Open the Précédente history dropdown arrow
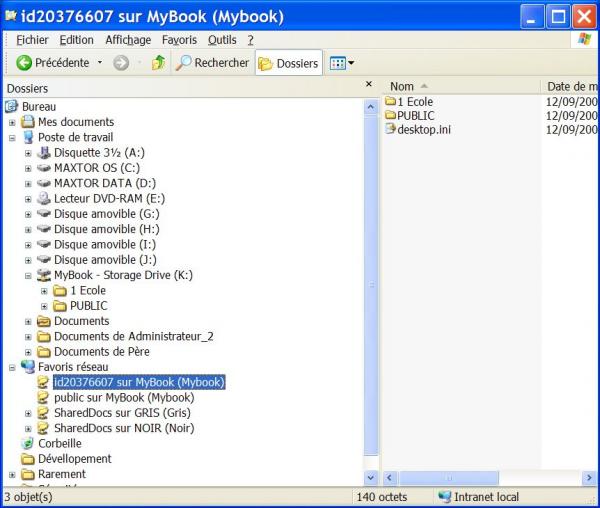600x508 pixels. [x=100, y=62]
